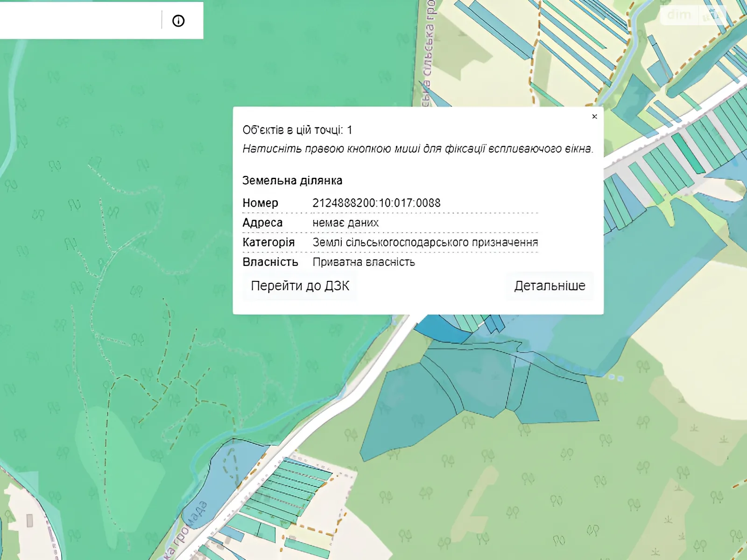This screenshot has height=560, width=747.
Task: Click the 'Землі сільськогосподарського призначення' category value
Action: [x=425, y=242]
